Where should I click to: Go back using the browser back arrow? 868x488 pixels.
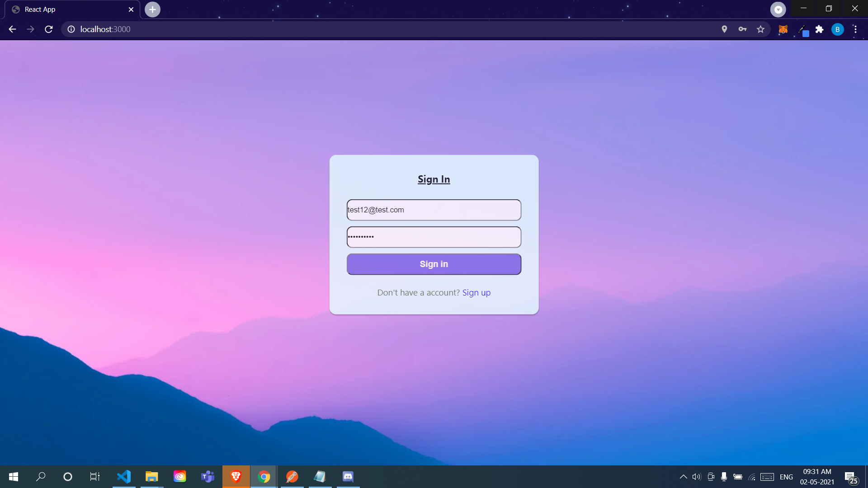point(12,29)
